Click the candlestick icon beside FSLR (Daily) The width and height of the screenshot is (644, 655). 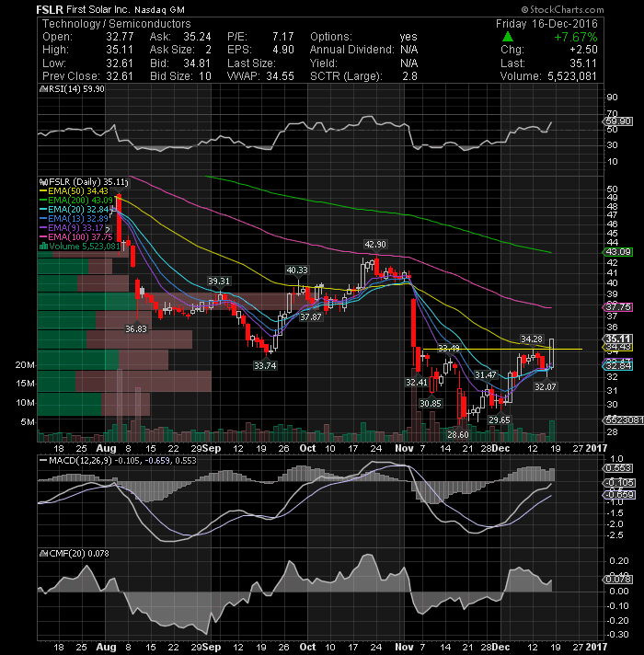point(42,182)
